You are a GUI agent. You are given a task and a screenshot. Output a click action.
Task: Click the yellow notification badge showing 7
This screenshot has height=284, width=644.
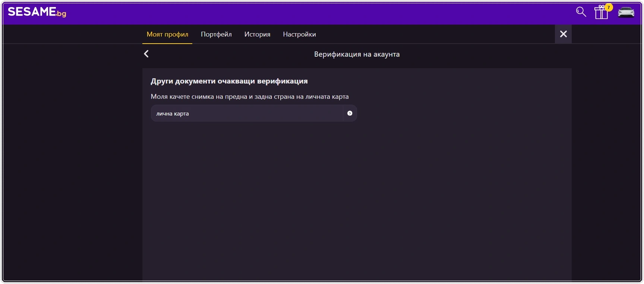(609, 7)
